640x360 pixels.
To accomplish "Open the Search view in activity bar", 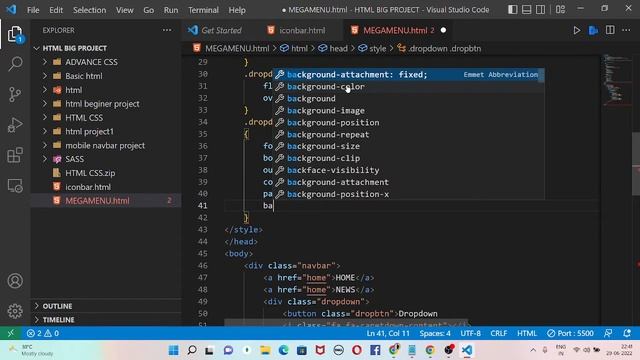I will click(15, 64).
